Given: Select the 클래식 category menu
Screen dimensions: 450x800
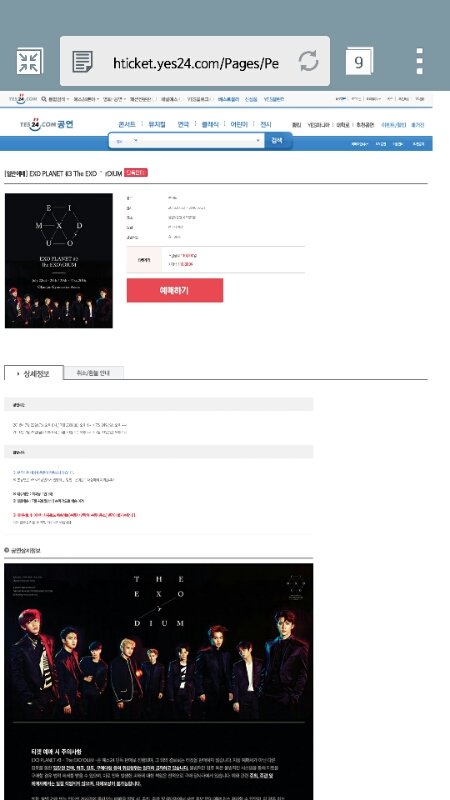Looking at the screenshot, I should tap(210, 124).
